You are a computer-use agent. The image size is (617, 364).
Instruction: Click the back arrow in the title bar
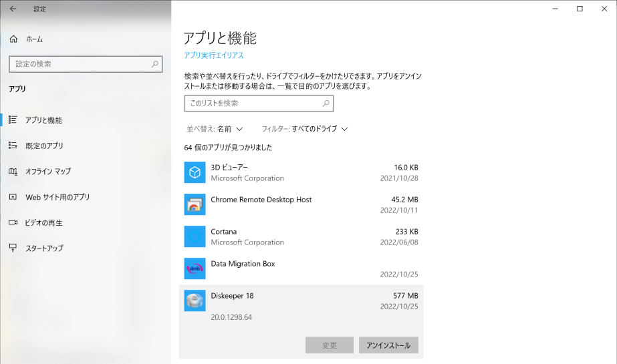[x=13, y=9]
